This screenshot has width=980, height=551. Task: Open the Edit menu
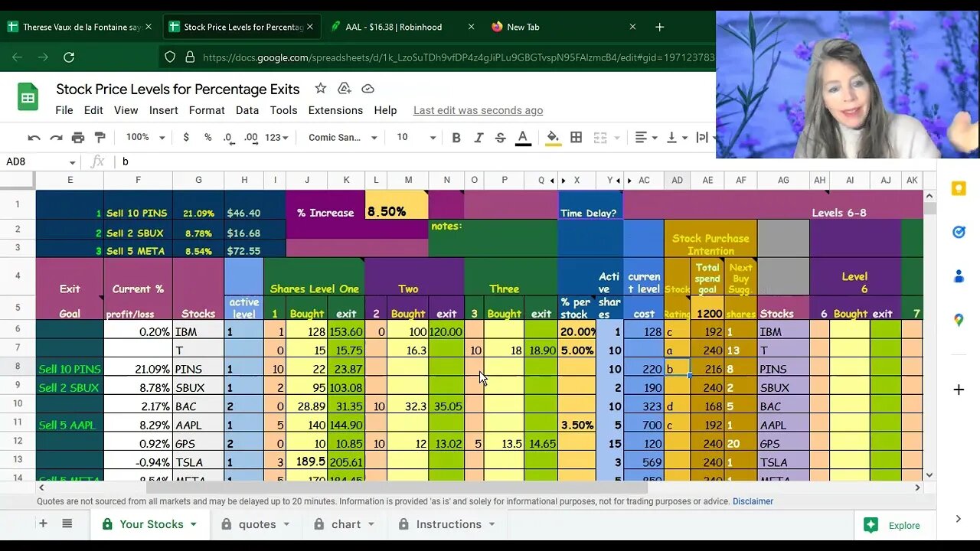[x=93, y=110]
